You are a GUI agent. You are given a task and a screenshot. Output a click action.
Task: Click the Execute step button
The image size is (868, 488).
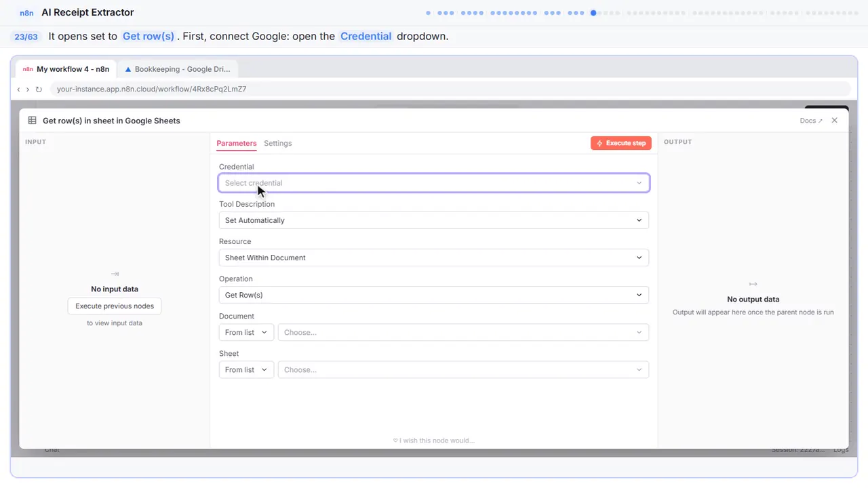click(x=621, y=143)
